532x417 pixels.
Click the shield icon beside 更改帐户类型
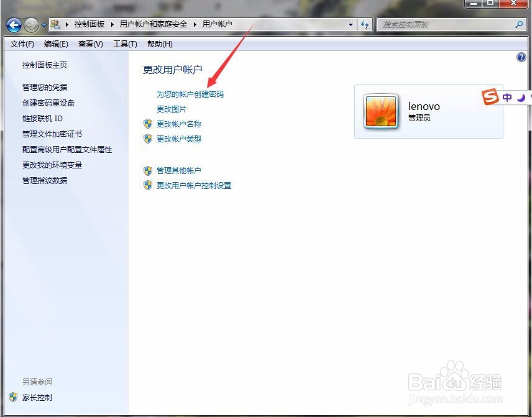pos(148,139)
